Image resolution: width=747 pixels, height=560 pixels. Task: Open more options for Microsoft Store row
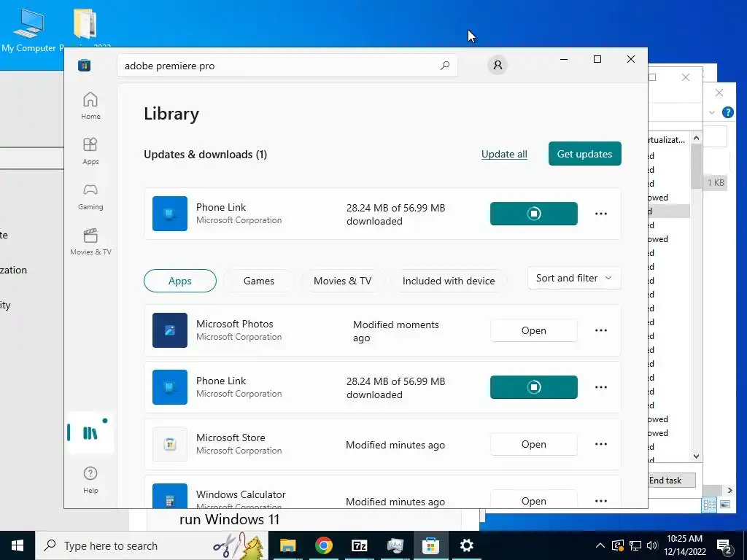point(601,444)
